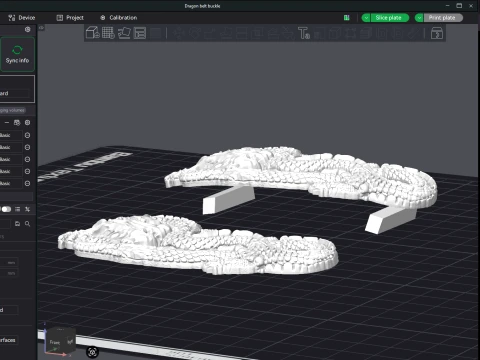Click the Add plate grid icon
Viewport: 480px width, 360px height.
(x=108, y=33)
